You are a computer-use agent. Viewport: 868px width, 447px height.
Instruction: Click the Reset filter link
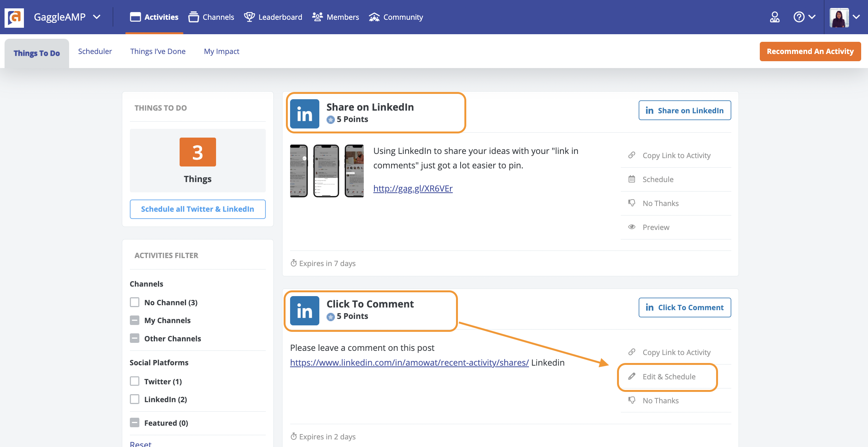click(140, 444)
